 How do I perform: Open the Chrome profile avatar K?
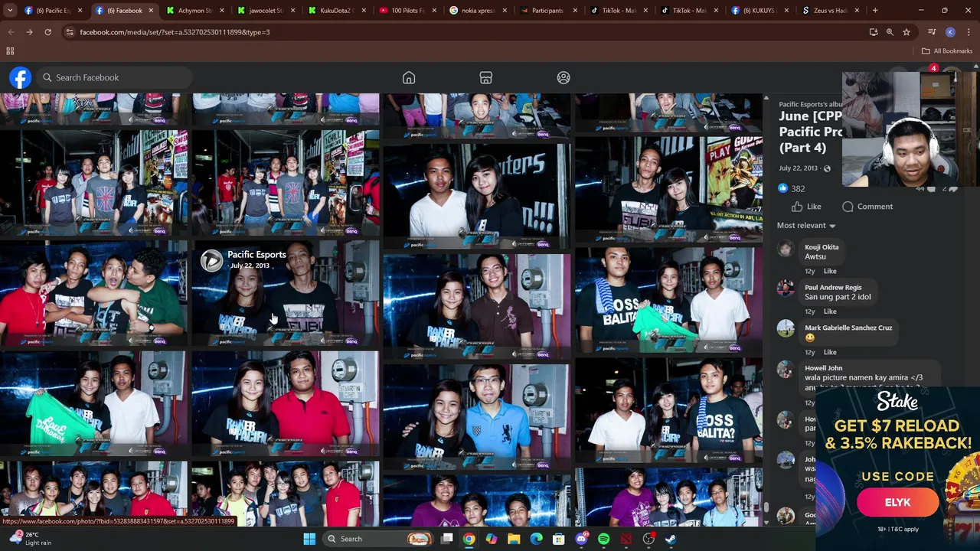click(950, 32)
